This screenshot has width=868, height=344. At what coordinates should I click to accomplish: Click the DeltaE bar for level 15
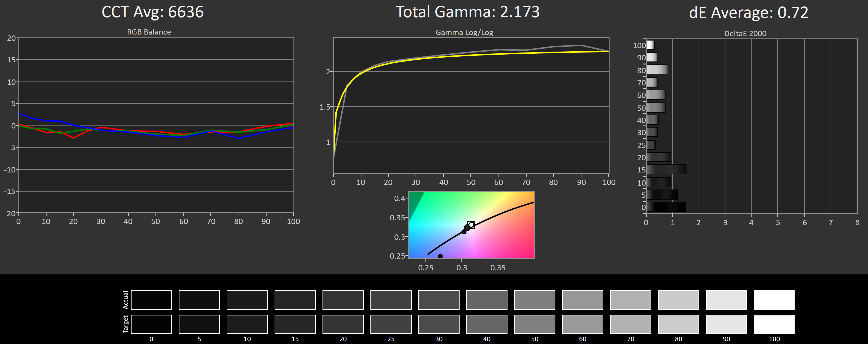pyautogui.click(x=666, y=169)
